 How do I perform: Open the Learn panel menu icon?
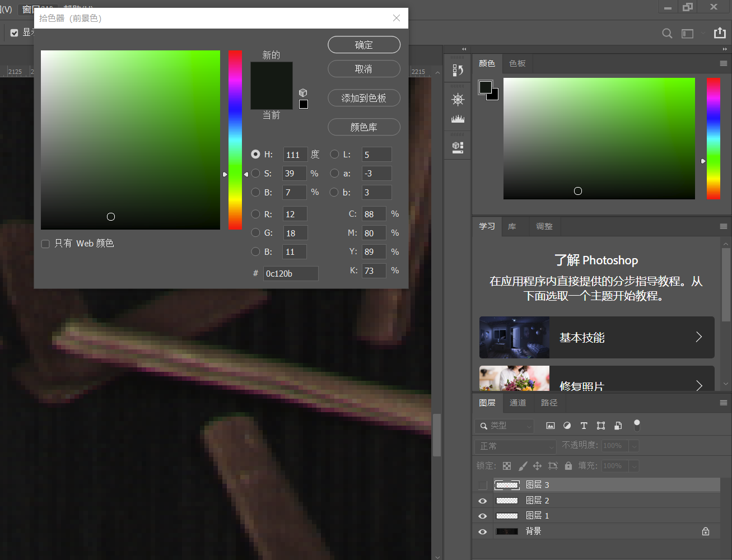click(724, 226)
